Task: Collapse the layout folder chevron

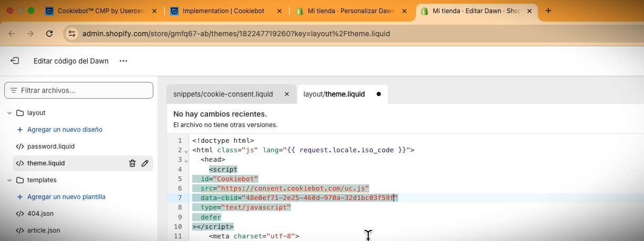Action: click(x=9, y=113)
